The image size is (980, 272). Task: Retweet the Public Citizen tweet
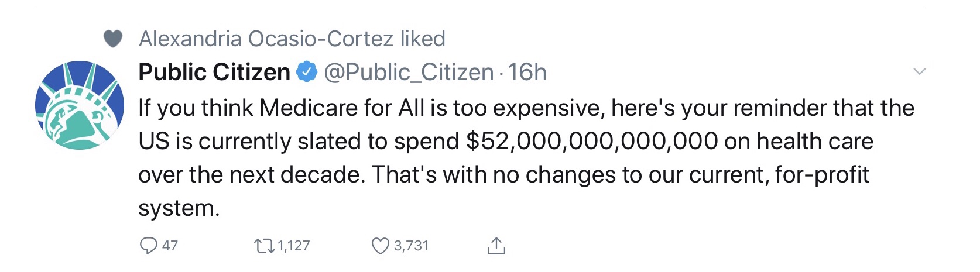pos(263,246)
